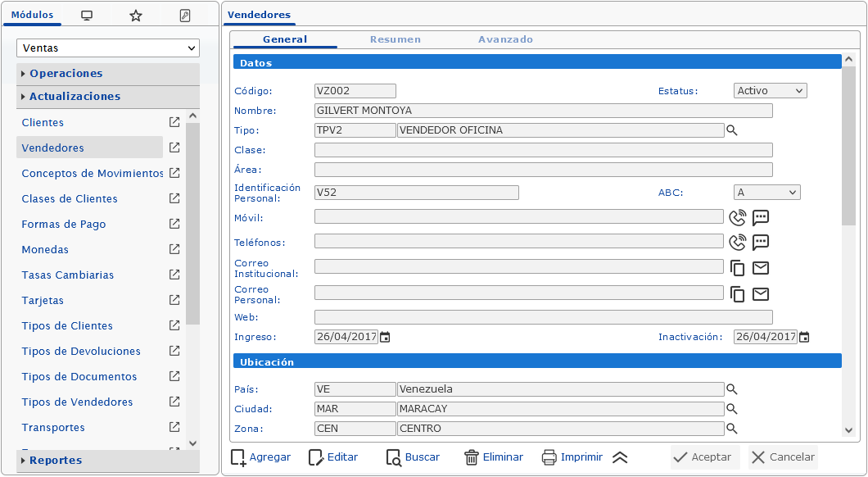The height and width of the screenshot is (477, 868).
Task: Collapse the Actualizaciones section
Action: click(108, 97)
